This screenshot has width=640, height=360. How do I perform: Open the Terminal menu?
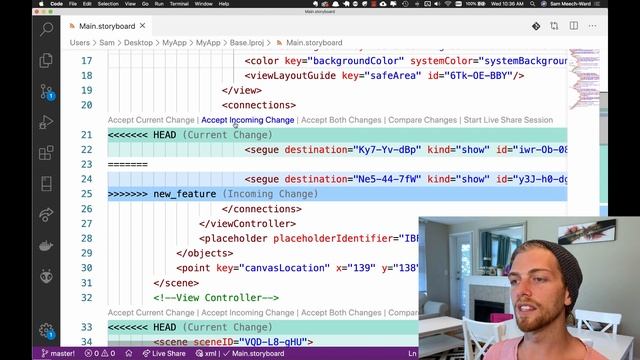179,4
